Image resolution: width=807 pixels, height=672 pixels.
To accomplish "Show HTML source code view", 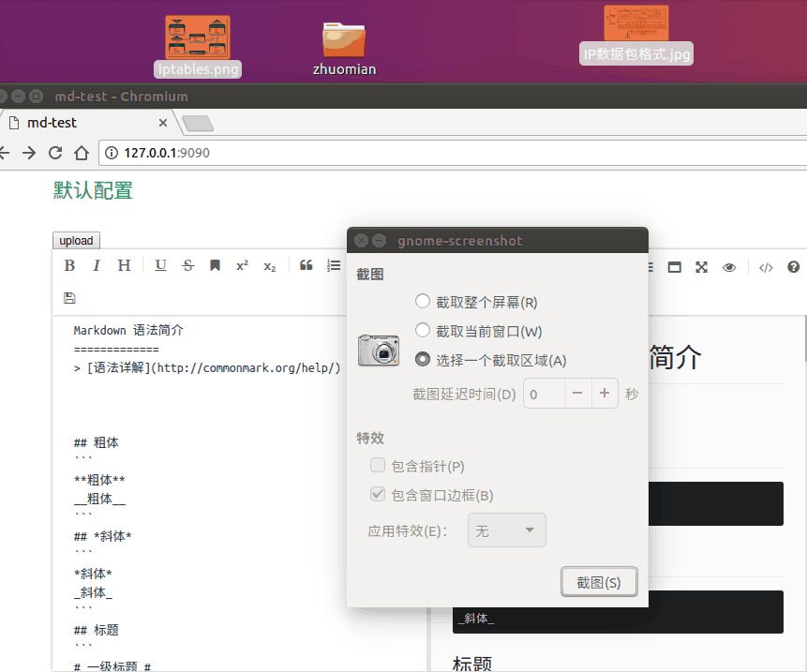I will [766, 267].
